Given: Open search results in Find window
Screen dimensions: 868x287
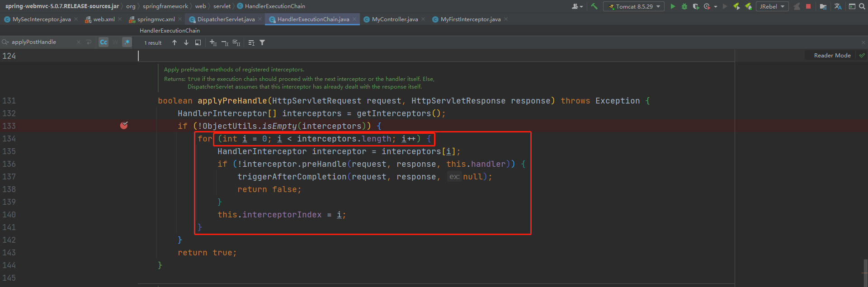Looking at the screenshot, I should pyautogui.click(x=251, y=42).
